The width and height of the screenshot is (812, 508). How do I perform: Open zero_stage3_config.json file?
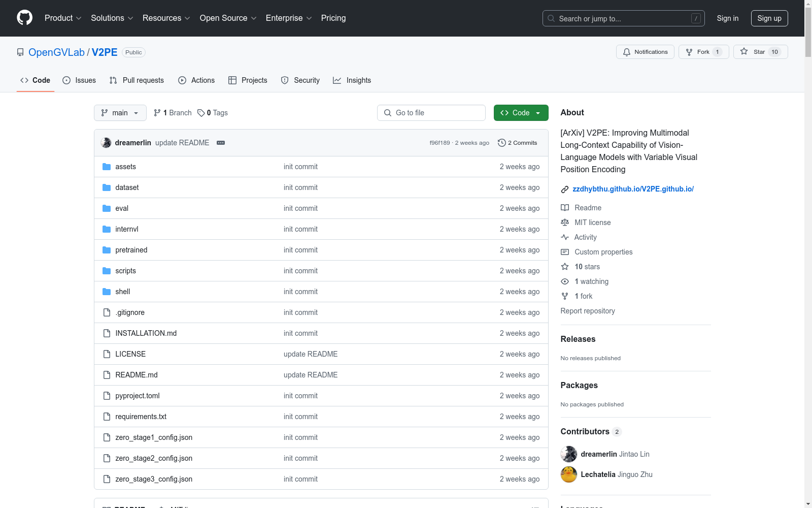pyautogui.click(x=154, y=479)
